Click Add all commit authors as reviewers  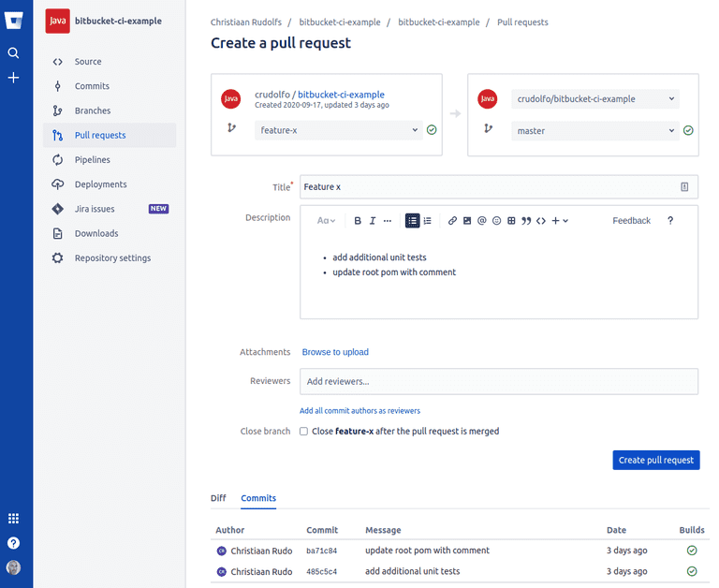(x=359, y=410)
